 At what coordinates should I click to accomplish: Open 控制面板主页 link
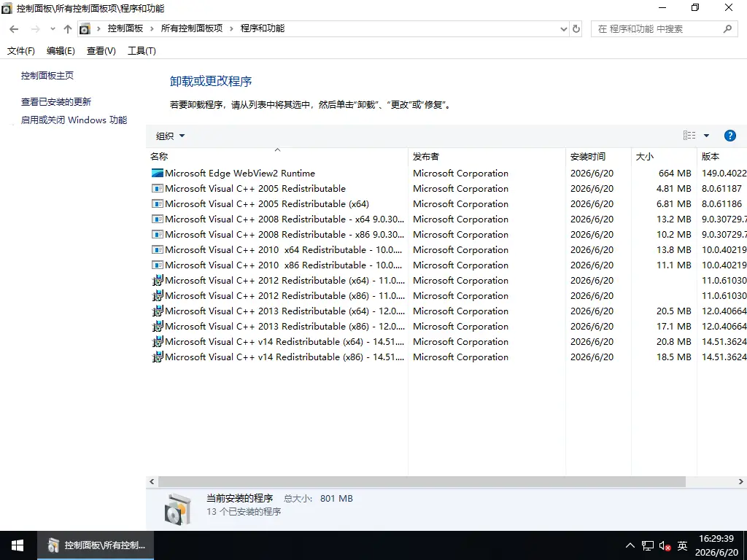(x=47, y=75)
